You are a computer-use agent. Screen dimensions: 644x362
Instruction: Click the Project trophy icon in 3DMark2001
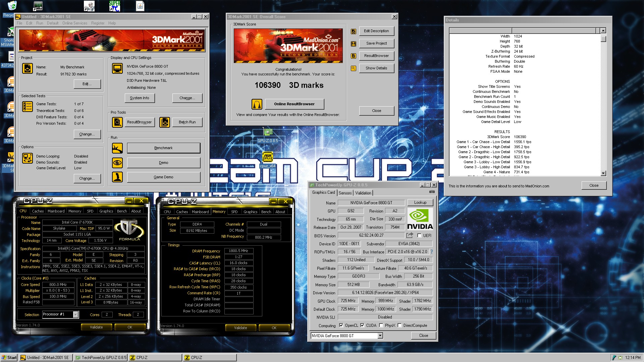pos(27,68)
